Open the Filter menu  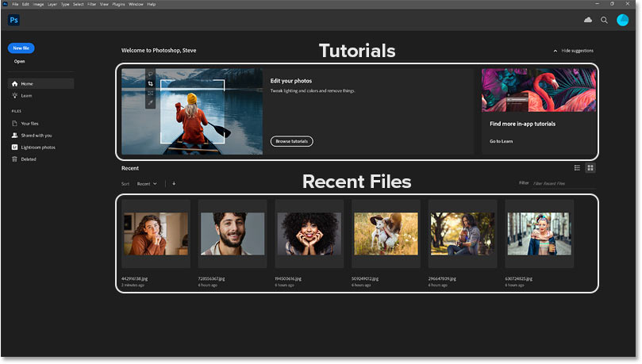click(x=92, y=4)
